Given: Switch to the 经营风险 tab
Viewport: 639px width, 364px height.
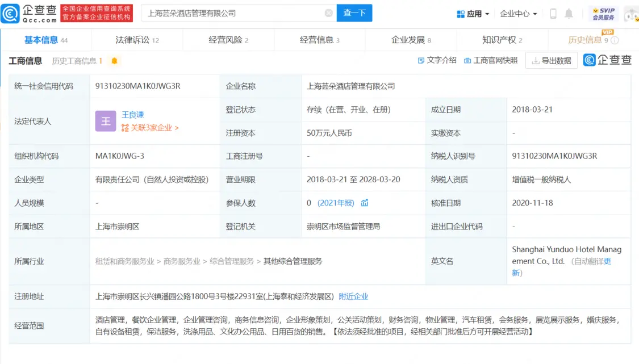Looking at the screenshot, I should coord(228,40).
